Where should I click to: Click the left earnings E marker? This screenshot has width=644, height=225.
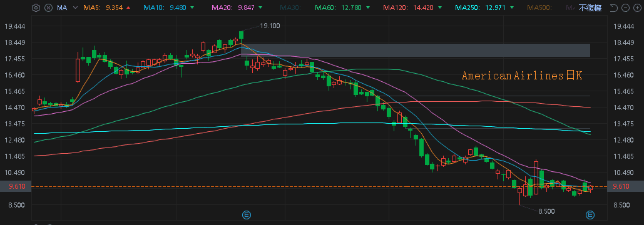pos(247,214)
